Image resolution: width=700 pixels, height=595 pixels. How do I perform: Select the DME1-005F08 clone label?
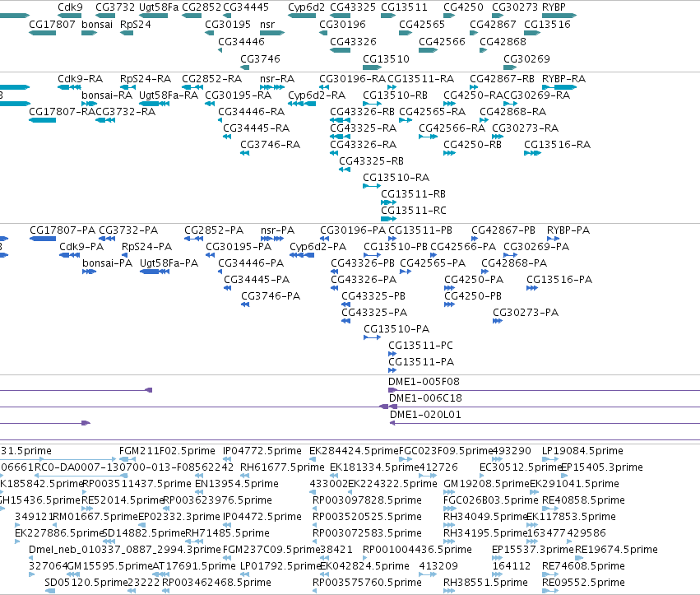424,382
